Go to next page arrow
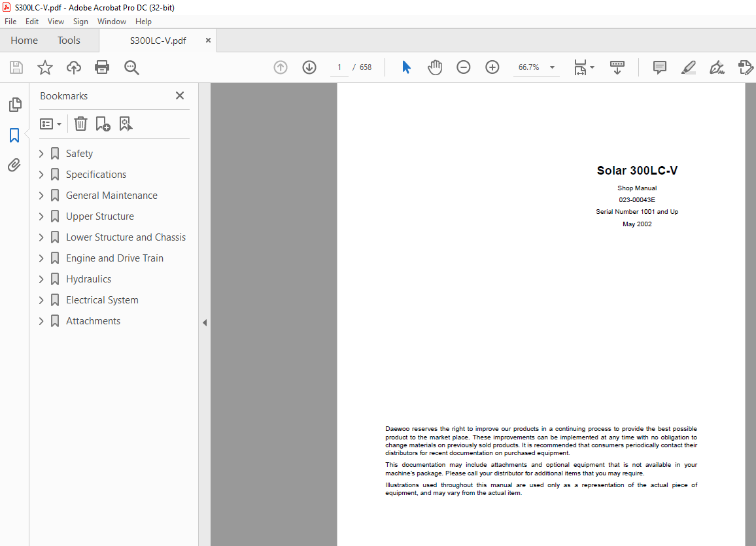This screenshot has width=756, height=546. (309, 67)
